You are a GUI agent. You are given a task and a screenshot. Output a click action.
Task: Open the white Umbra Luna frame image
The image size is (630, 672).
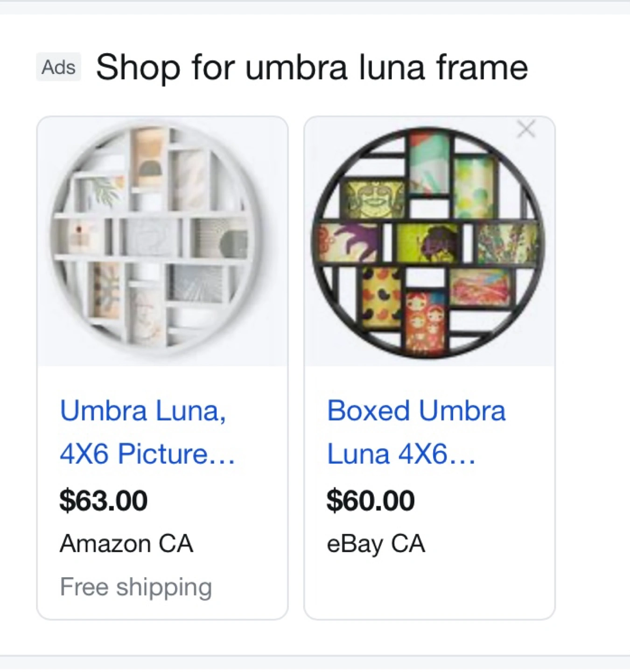pyautogui.click(x=162, y=241)
